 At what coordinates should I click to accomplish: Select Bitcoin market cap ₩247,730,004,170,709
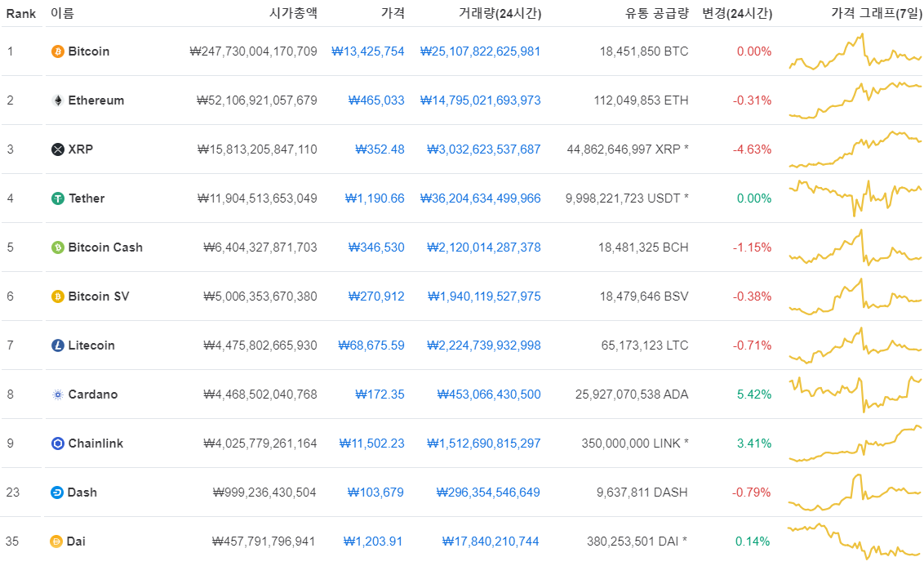(253, 51)
